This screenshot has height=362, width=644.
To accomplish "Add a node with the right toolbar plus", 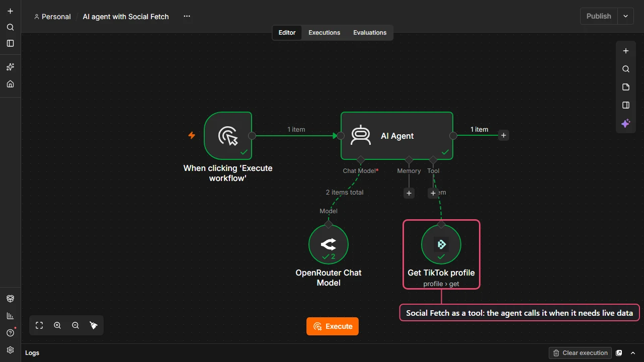I will [626, 51].
